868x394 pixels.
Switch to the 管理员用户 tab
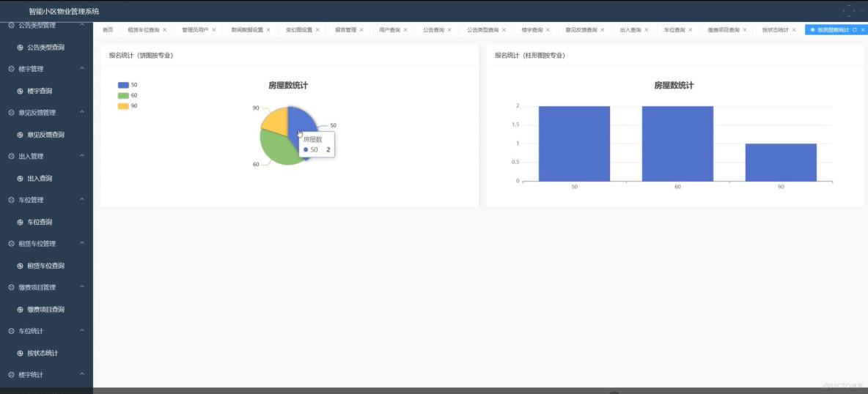point(195,30)
